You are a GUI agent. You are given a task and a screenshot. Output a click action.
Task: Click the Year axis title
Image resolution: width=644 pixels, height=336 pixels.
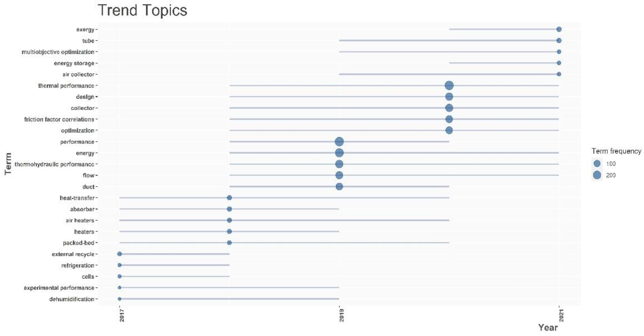tap(548, 327)
